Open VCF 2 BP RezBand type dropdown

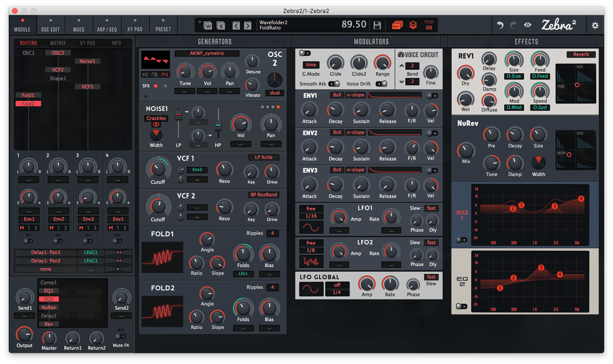point(264,195)
